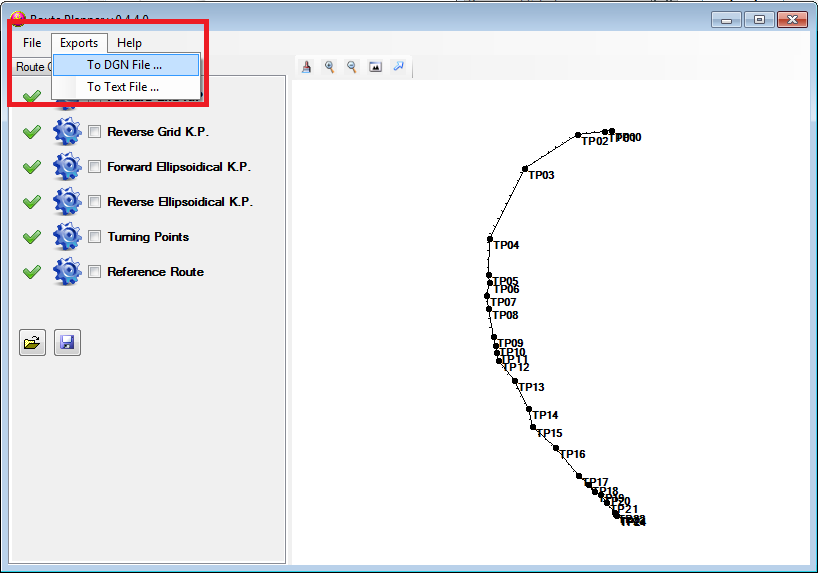Click the floppy disk save icon button
818x573 pixels.
[67, 342]
